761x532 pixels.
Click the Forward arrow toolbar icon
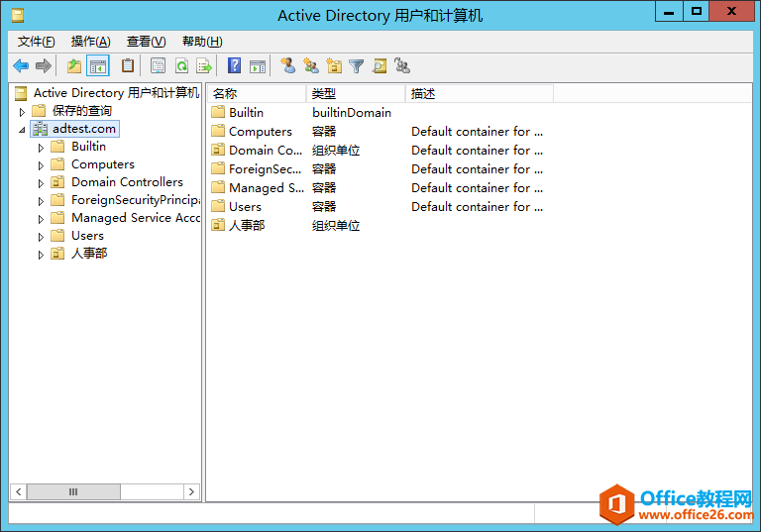(x=44, y=65)
